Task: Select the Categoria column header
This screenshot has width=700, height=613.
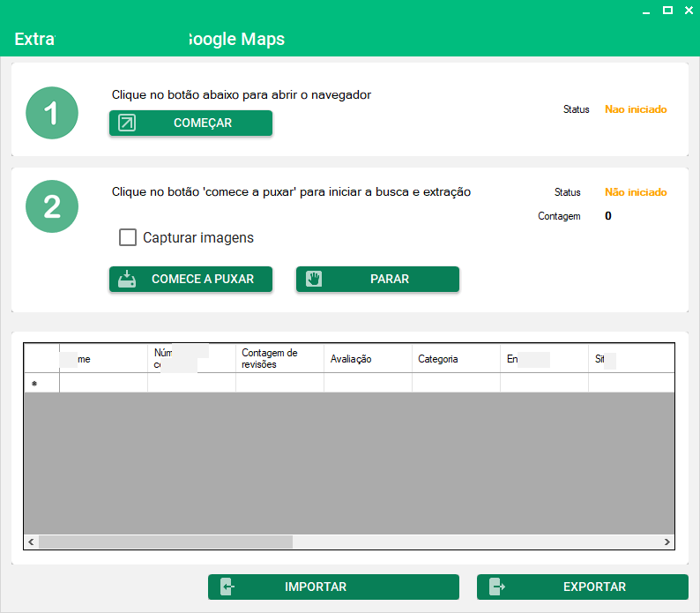Action: pos(456,359)
